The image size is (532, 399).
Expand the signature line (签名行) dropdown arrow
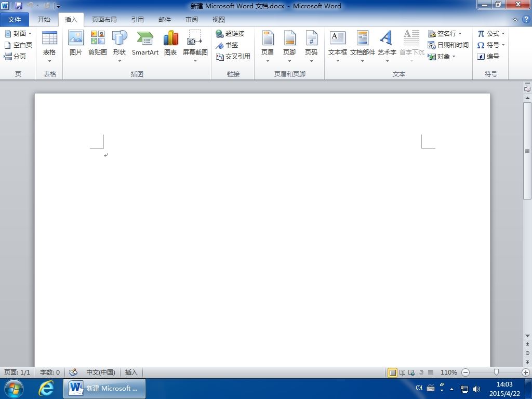click(x=460, y=34)
